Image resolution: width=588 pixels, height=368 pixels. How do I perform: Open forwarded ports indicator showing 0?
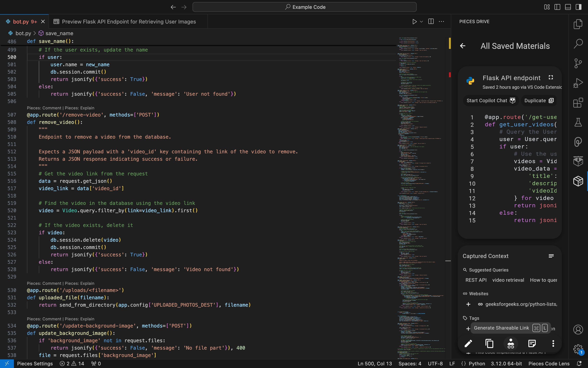click(96, 364)
